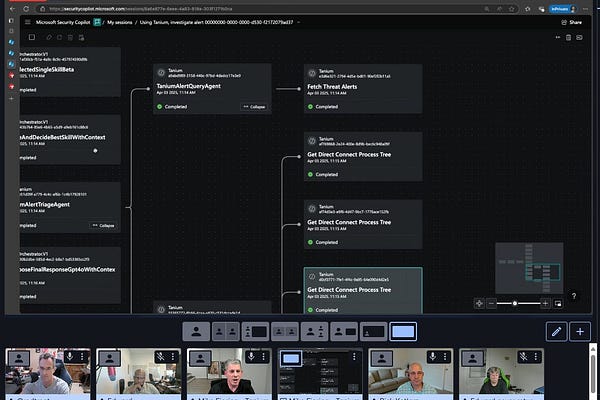Viewport: 600px width, 400px height.
Task: Open options dots on man by beige couch tile
Action: 445,357
